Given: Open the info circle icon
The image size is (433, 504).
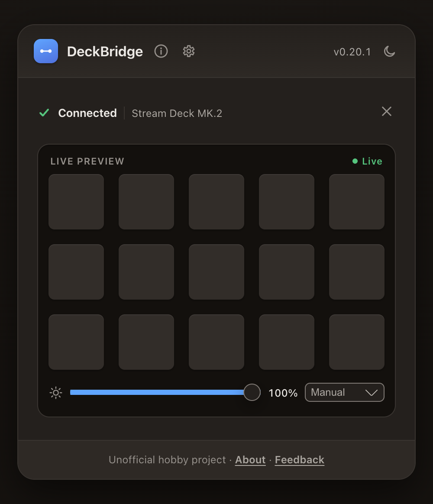Looking at the screenshot, I should click(x=161, y=51).
